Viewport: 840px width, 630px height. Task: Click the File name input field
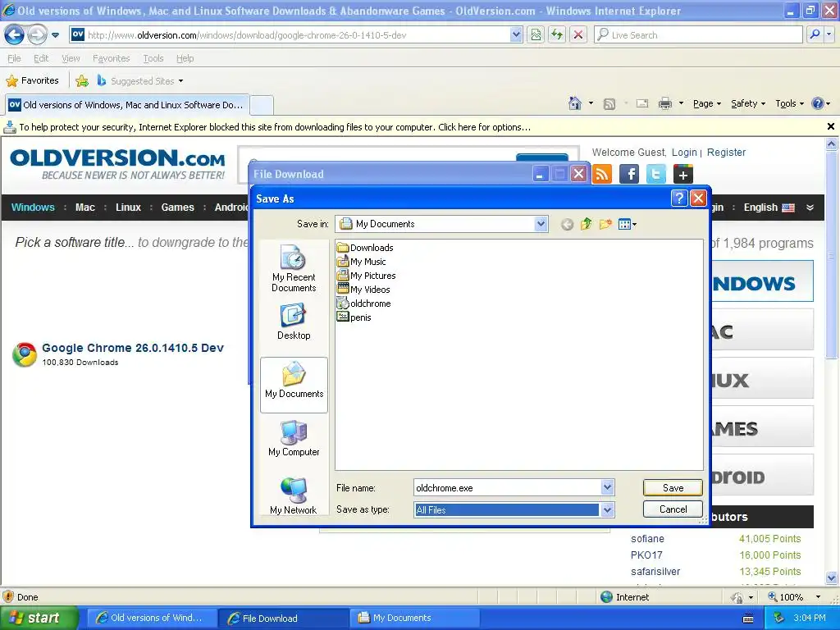507,488
